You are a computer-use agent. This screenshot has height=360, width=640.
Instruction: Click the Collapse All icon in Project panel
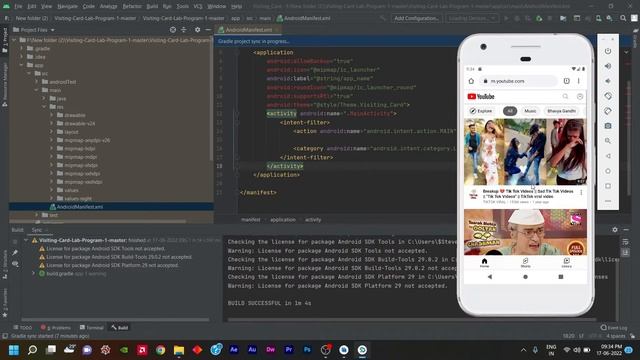coord(184,30)
